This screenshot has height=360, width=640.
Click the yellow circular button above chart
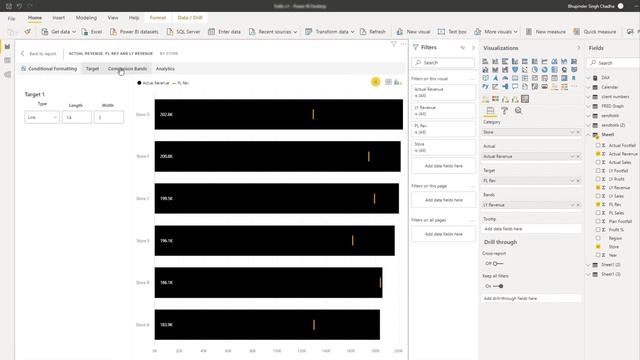point(376,82)
